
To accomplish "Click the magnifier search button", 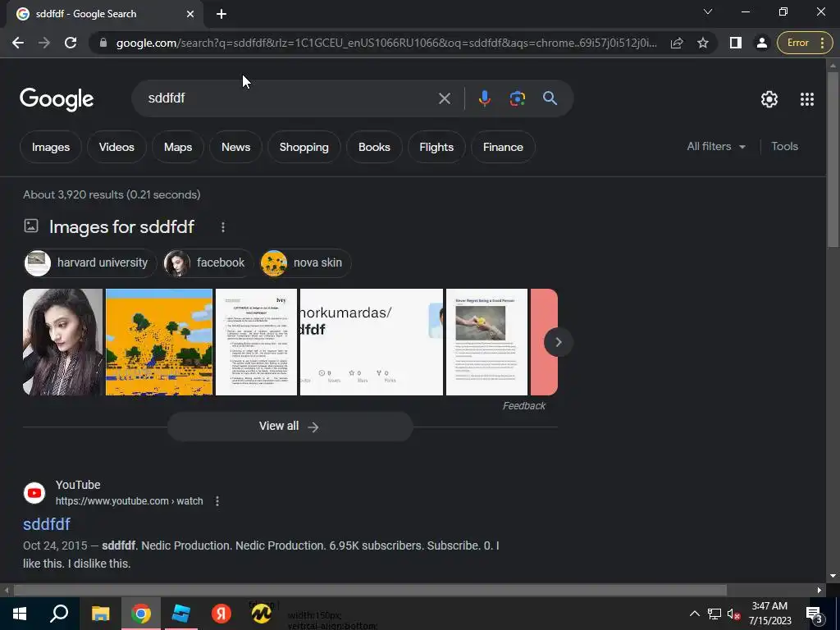I will tap(550, 98).
